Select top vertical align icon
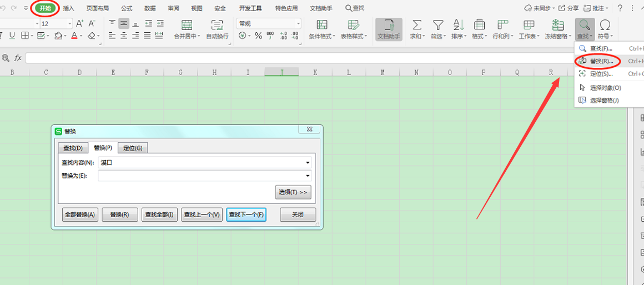The image size is (644, 285). click(x=112, y=23)
